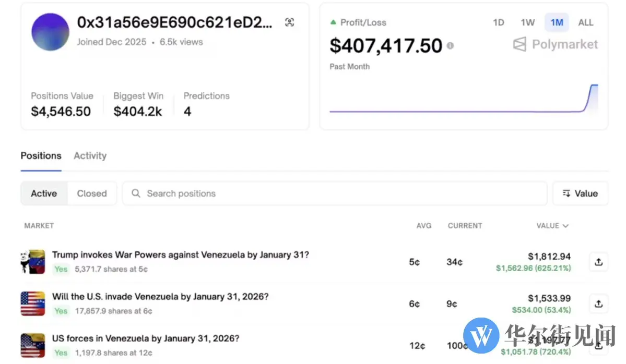Switch to the Activity tab

(x=90, y=155)
